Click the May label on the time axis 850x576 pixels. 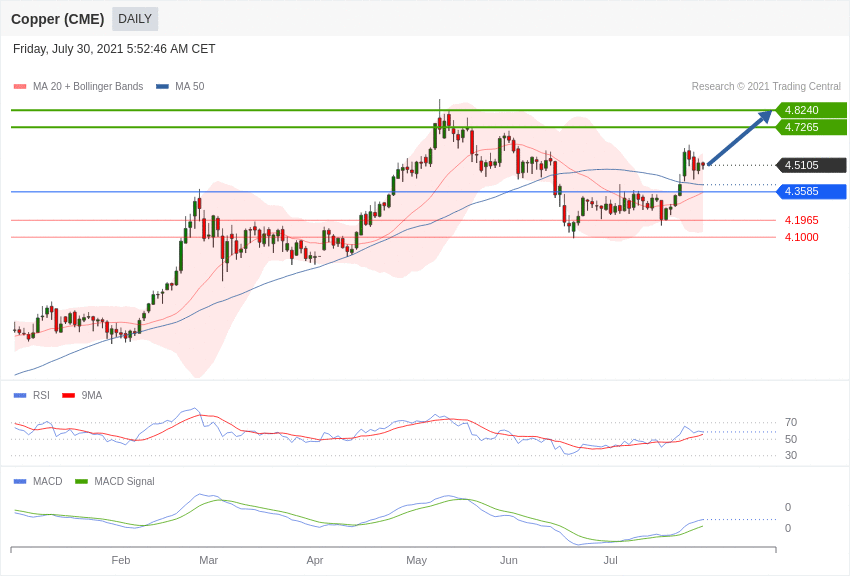click(x=416, y=560)
